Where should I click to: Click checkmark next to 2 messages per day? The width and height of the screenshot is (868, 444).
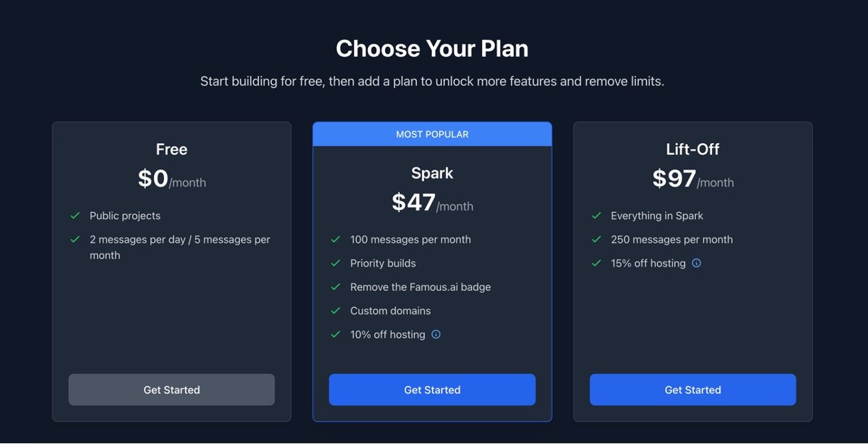(x=75, y=240)
